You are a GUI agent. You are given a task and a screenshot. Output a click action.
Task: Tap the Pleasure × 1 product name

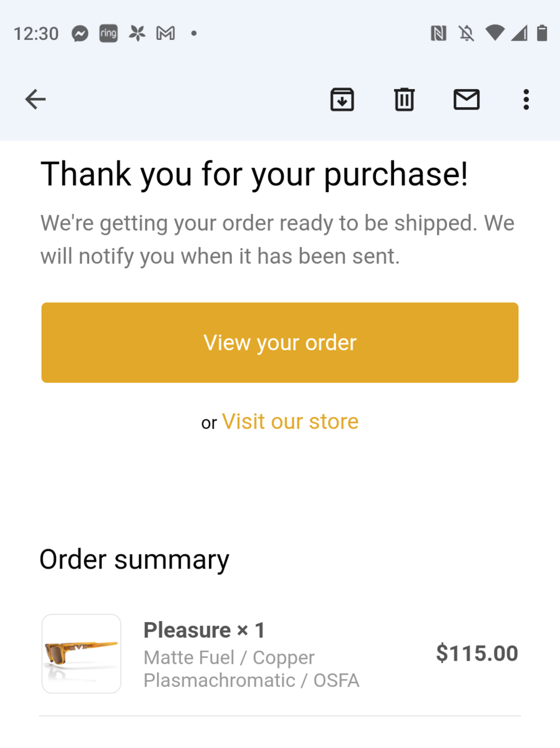click(x=204, y=630)
